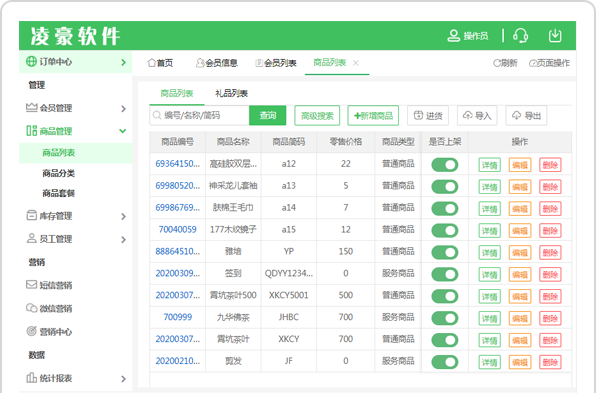This screenshot has height=393, width=596.
Task: Expand the 统计报表 chevron
Action: [x=123, y=379]
